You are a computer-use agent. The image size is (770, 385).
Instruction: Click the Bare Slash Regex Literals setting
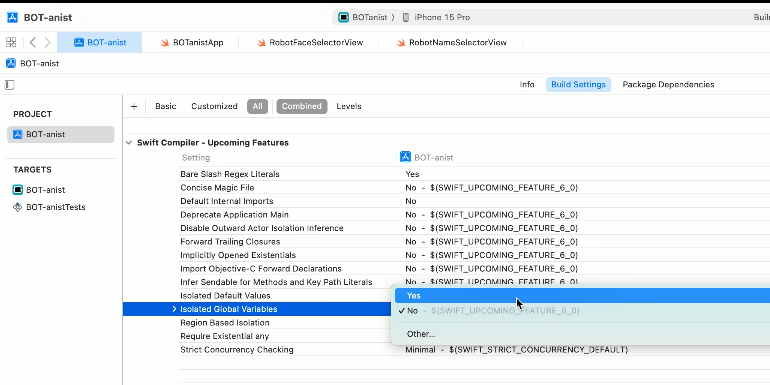coord(229,174)
